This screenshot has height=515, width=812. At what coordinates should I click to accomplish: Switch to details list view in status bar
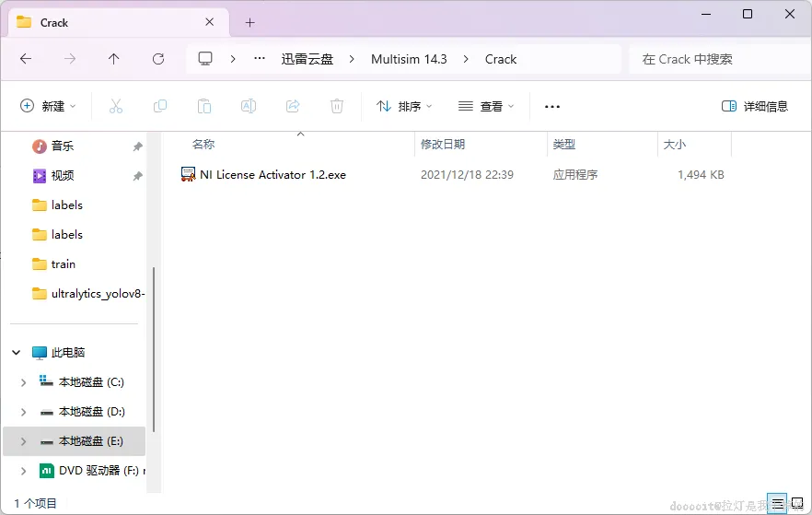click(x=777, y=503)
